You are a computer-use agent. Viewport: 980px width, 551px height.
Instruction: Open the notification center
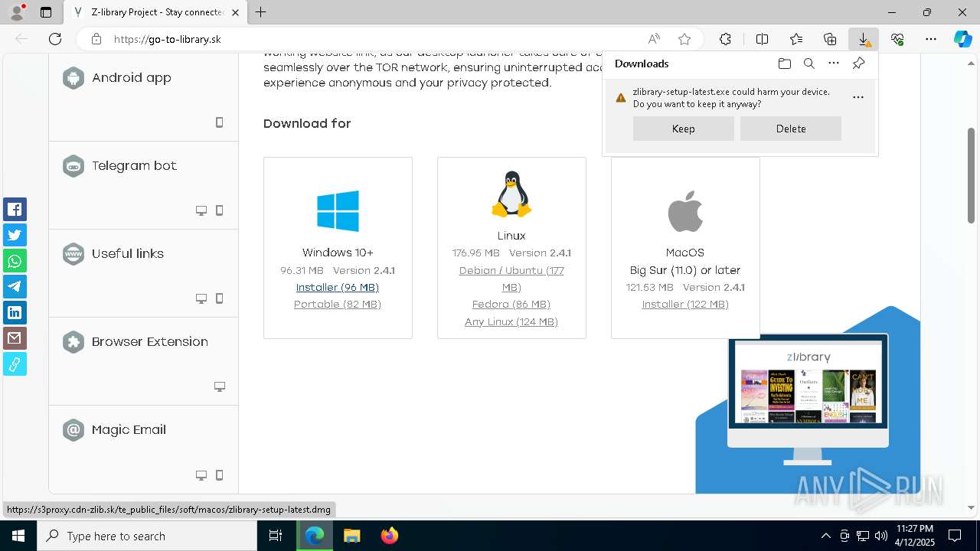coord(955,536)
